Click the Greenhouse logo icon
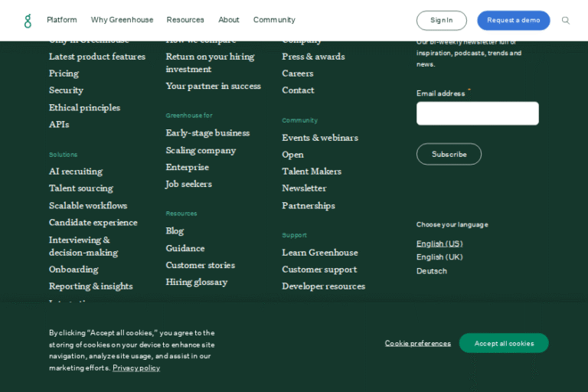The image size is (588, 392). point(28,21)
